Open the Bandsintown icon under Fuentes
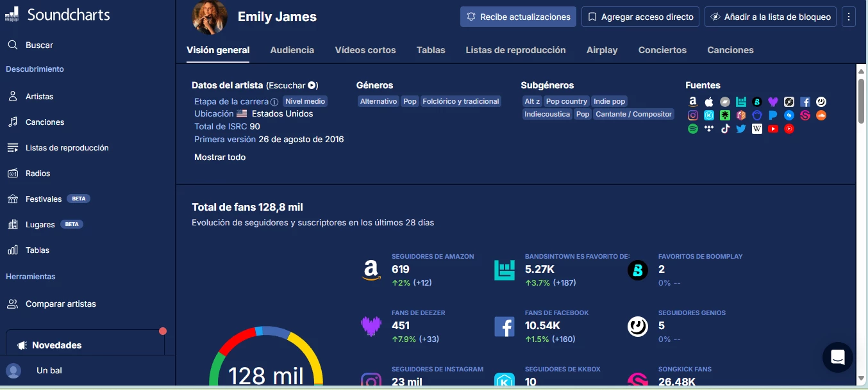This screenshot has width=868, height=390. 741,102
